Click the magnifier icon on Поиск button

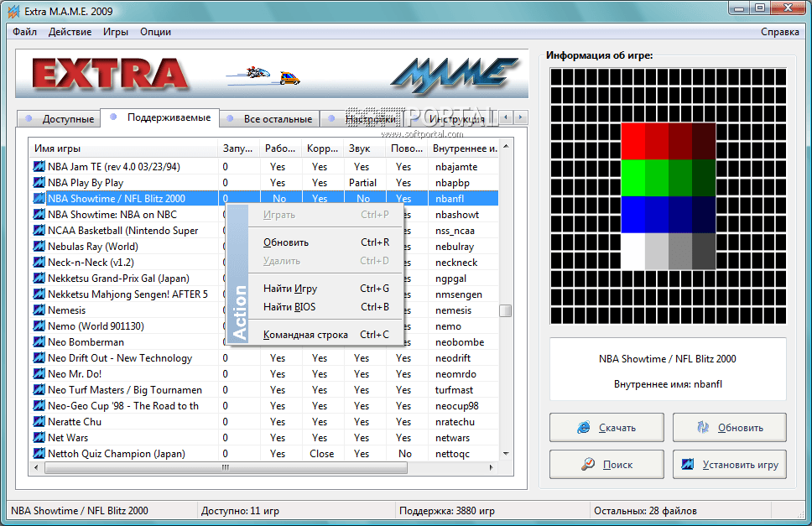(588, 465)
